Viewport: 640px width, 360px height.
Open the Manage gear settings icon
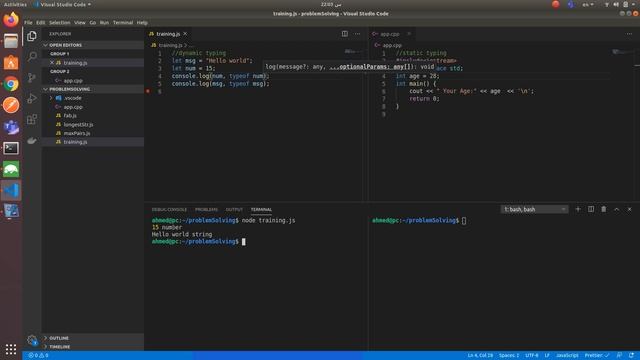(32, 340)
